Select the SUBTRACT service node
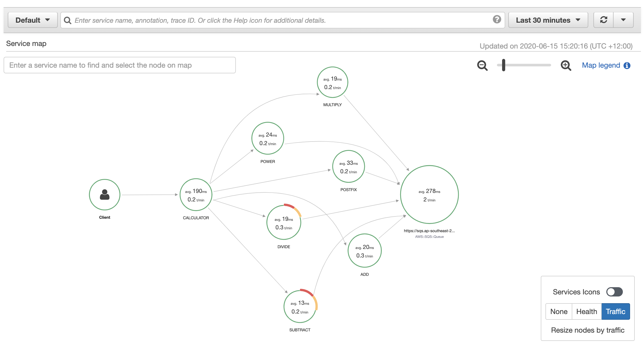The image size is (644, 344). (300, 307)
